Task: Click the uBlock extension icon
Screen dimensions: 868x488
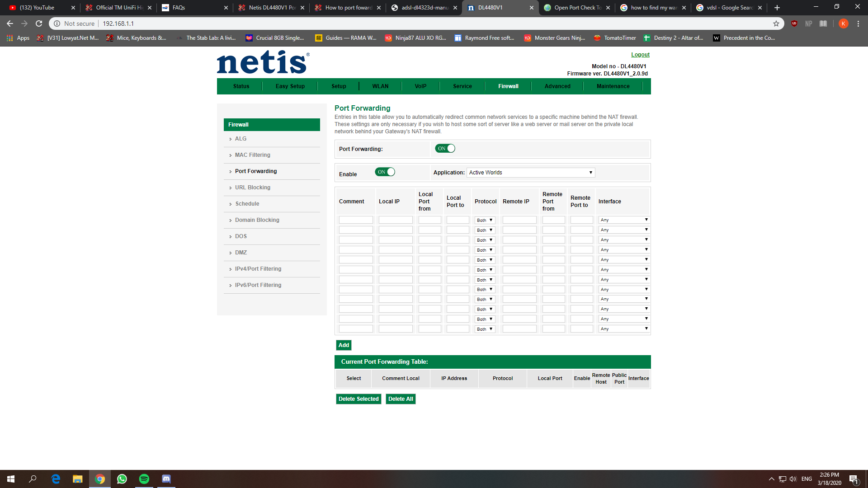Action: (794, 23)
